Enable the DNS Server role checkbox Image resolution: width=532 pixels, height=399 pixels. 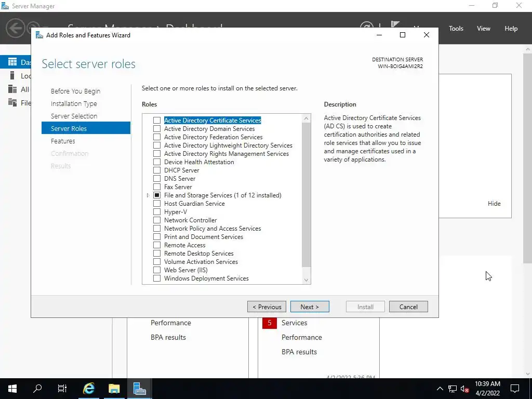click(157, 179)
